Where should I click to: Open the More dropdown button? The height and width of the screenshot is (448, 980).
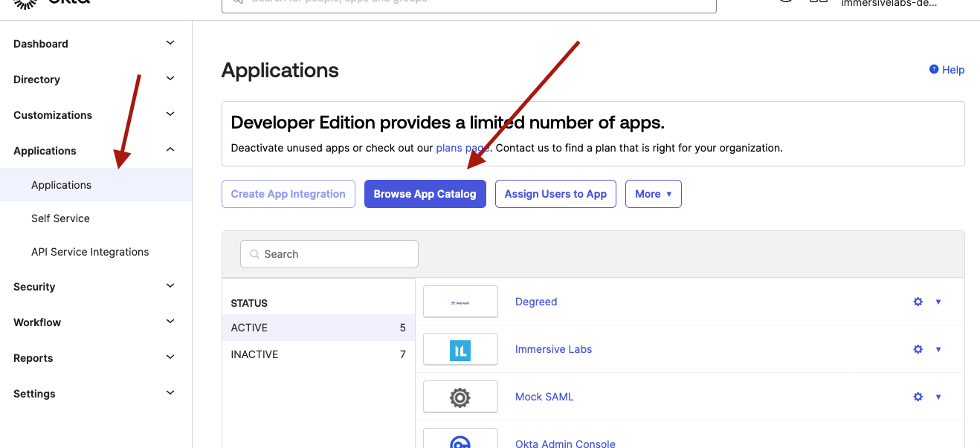(654, 194)
